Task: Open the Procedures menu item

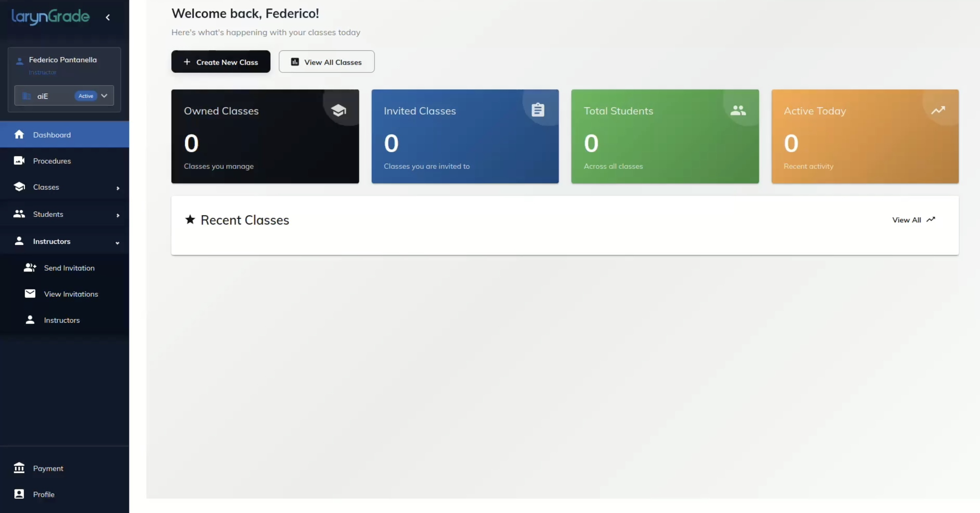Action: pyautogui.click(x=52, y=161)
